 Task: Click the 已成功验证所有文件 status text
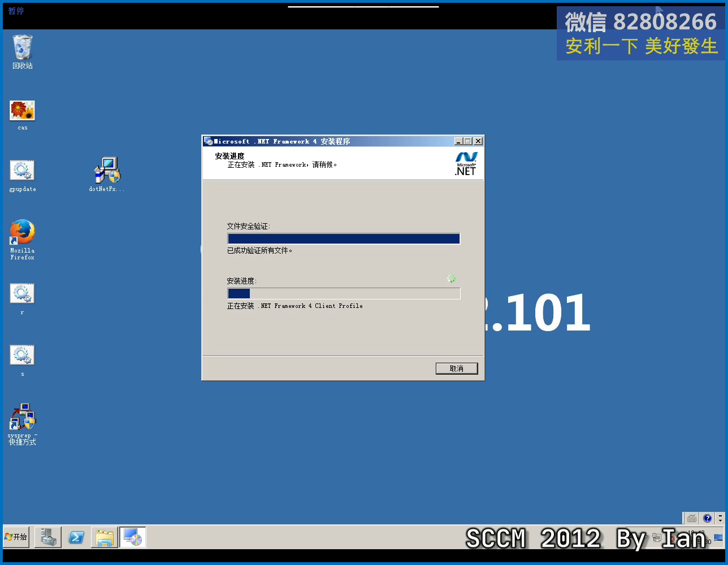pyautogui.click(x=260, y=251)
